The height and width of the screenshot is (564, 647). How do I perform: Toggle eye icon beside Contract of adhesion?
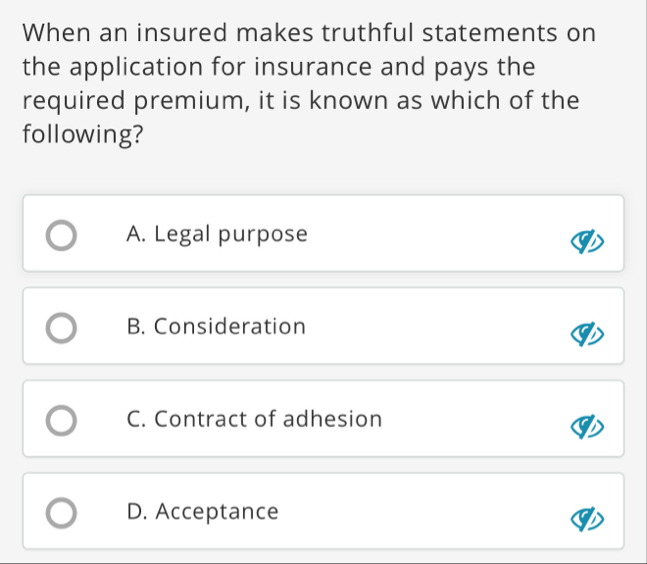click(587, 426)
